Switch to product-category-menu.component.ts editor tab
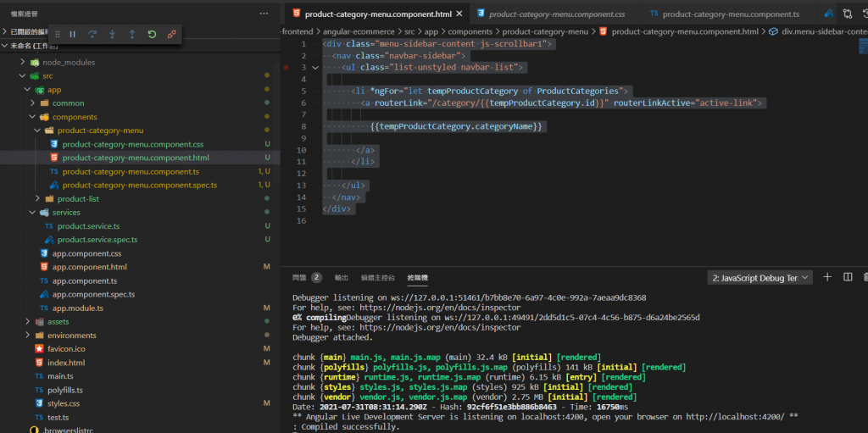Viewport: 868px width, 433px height. coord(730,14)
